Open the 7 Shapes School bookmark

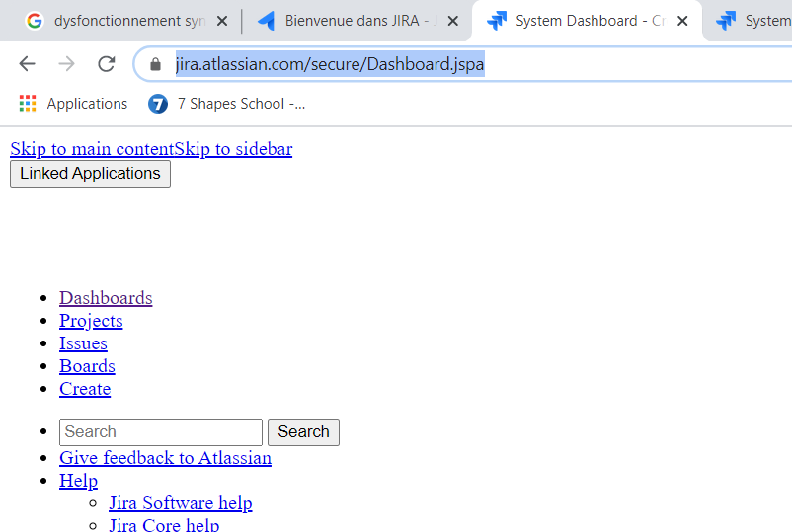coord(227,104)
